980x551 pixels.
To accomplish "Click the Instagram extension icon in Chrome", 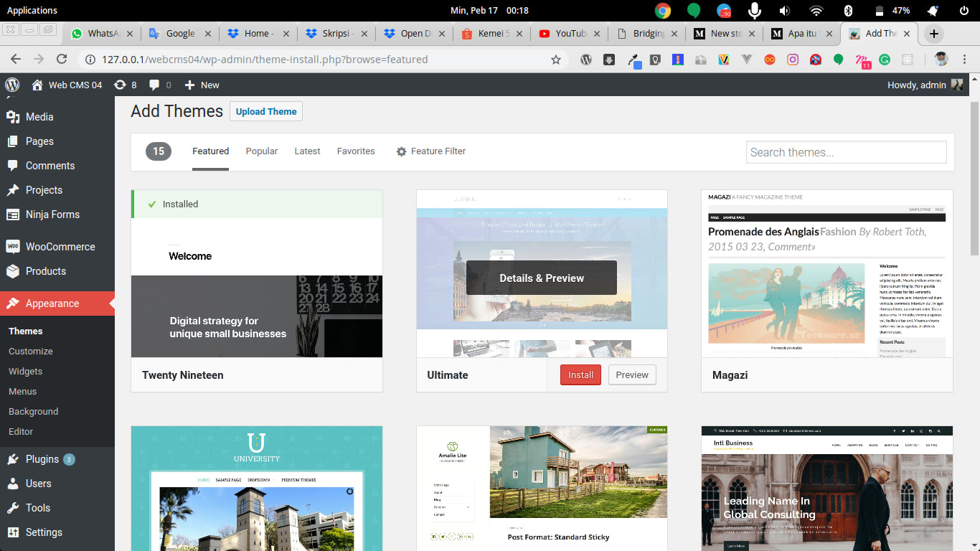I will pyautogui.click(x=792, y=59).
